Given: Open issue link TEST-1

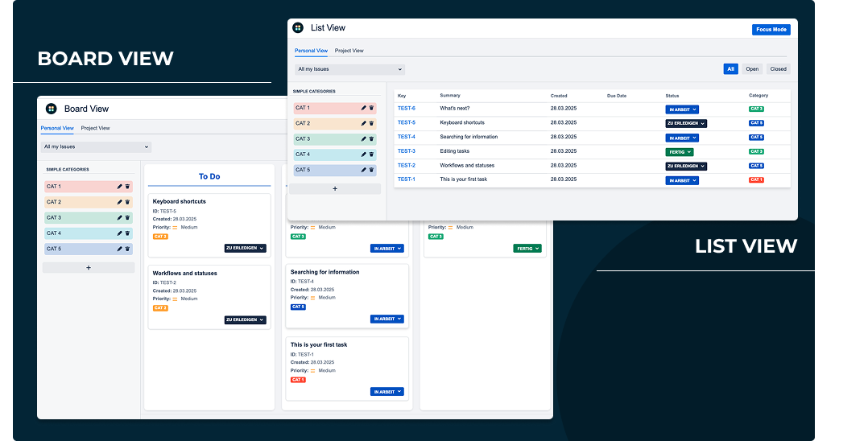Looking at the screenshot, I should click(x=407, y=179).
